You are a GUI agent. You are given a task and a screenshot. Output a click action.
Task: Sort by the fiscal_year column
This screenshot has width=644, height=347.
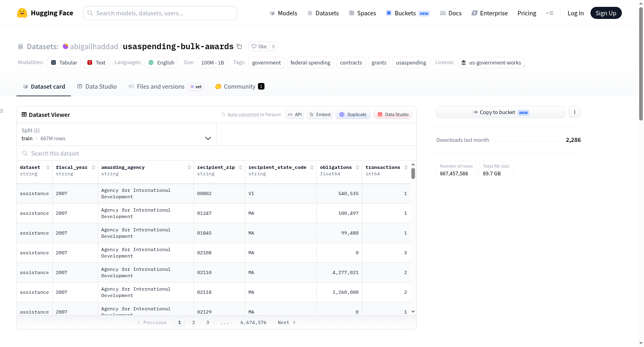pos(93,167)
